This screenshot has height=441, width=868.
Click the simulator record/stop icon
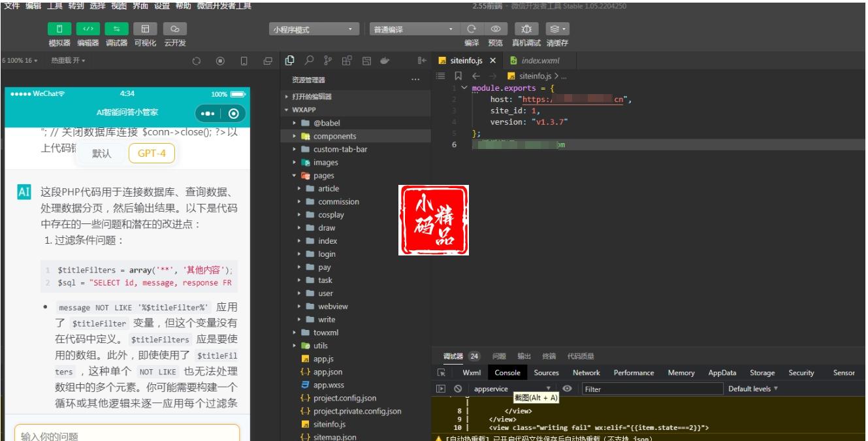coord(219,61)
